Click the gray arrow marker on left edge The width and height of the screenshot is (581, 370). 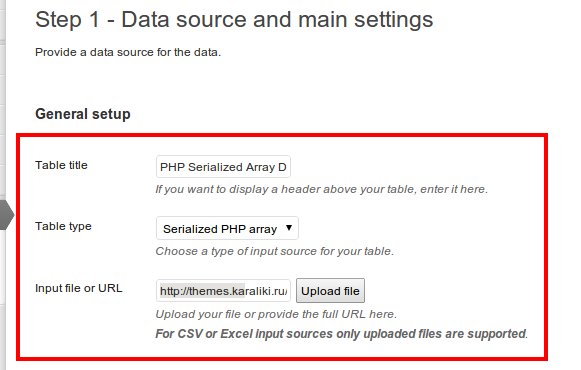point(7,215)
